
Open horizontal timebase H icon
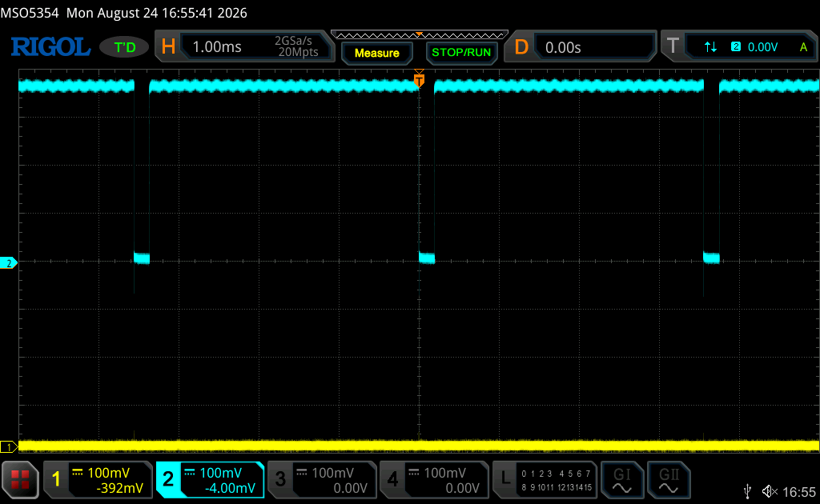[x=168, y=46]
